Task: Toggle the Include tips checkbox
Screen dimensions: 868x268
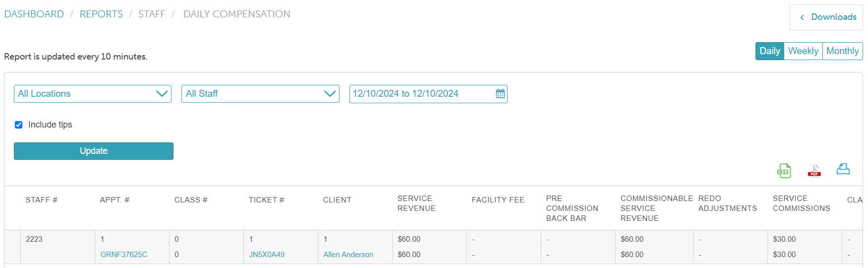Action: [x=19, y=125]
